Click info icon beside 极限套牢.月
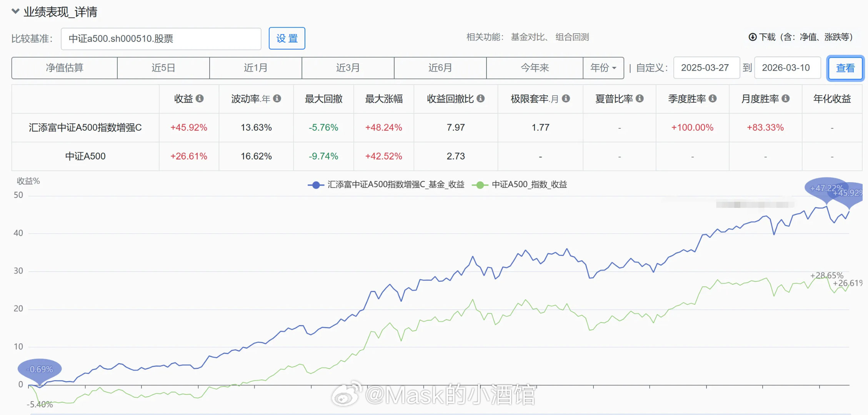868x415 pixels. [x=566, y=99]
